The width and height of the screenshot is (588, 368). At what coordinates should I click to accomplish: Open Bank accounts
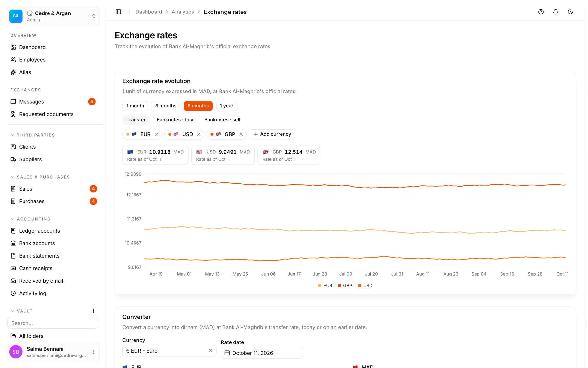coord(53,243)
